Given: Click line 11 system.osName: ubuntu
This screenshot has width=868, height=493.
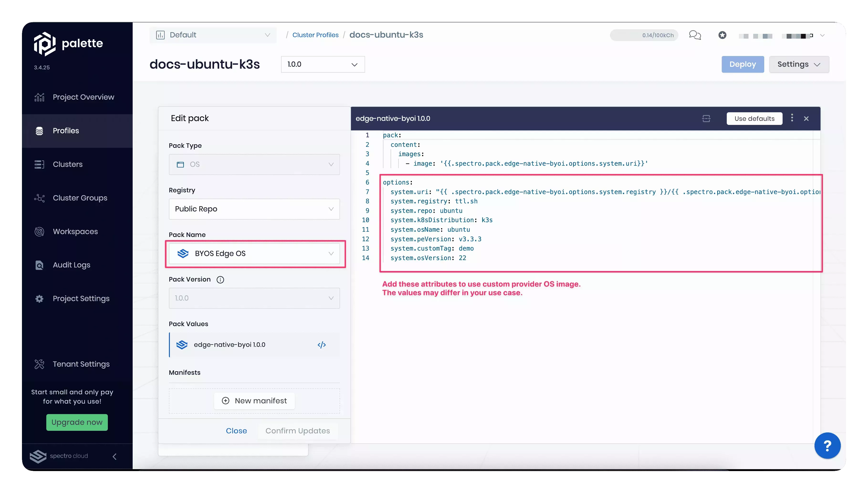Looking at the screenshot, I should click(x=430, y=230).
